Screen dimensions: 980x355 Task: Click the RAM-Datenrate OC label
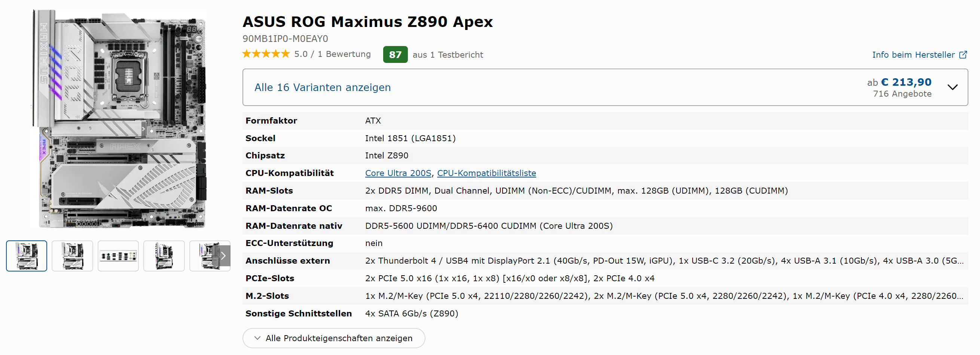click(289, 208)
